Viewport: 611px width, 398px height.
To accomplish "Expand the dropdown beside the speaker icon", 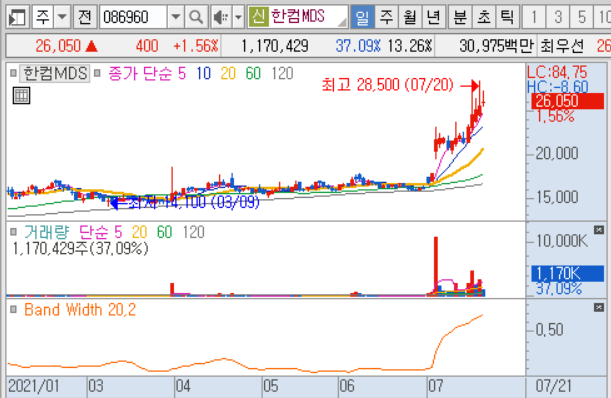I will pos(238,17).
